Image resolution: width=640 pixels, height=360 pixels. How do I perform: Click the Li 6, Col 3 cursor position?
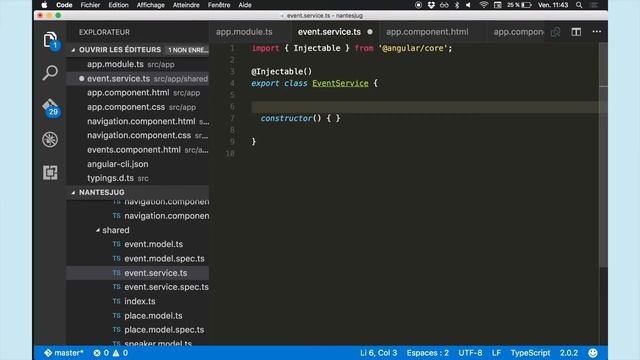pos(378,353)
